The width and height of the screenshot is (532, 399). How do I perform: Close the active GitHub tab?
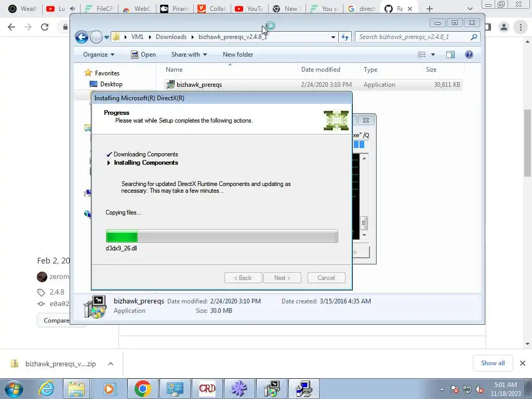[410, 9]
